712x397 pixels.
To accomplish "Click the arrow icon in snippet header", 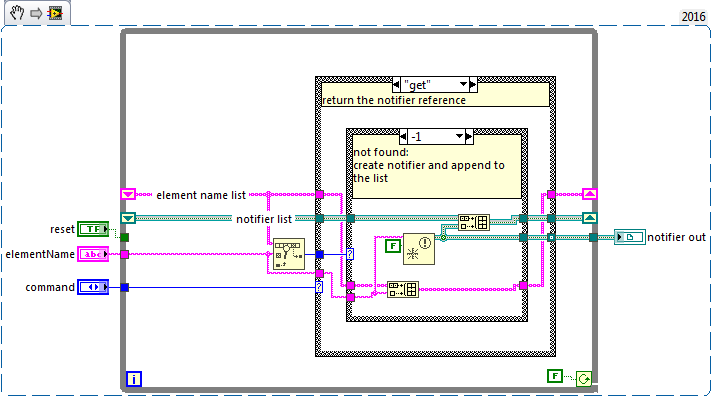I will coord(36,14).
